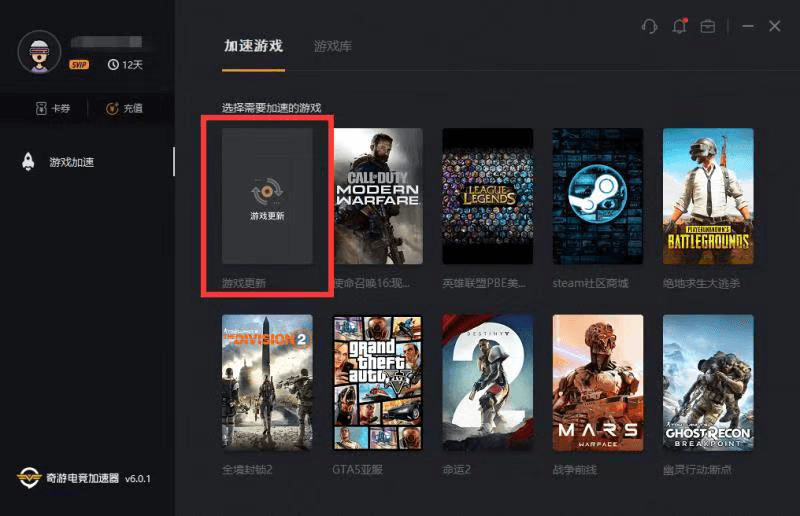The width and height of the screenshot is (800, 516).
Task: Click the 战争前线 title text
Action: (575, 470)
